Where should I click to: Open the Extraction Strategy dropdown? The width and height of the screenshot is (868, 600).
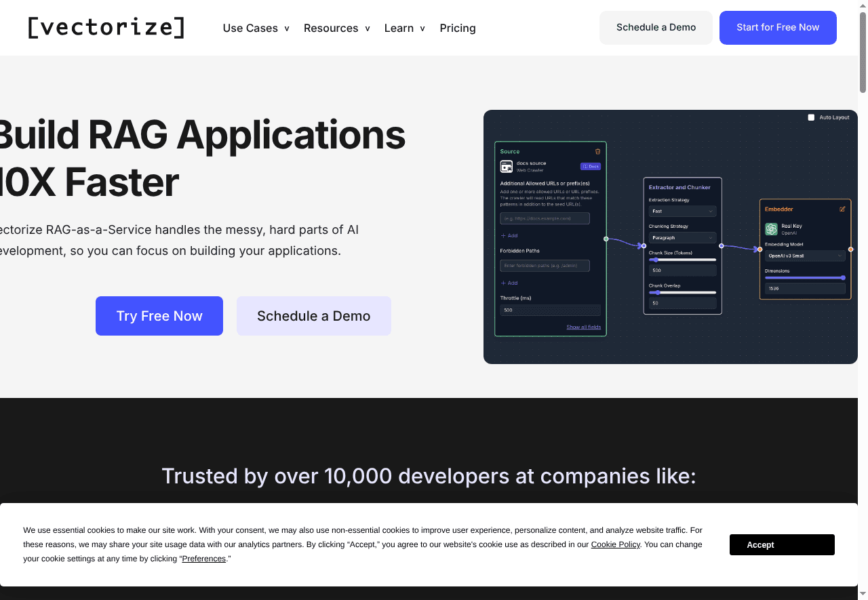click(682, 212)
